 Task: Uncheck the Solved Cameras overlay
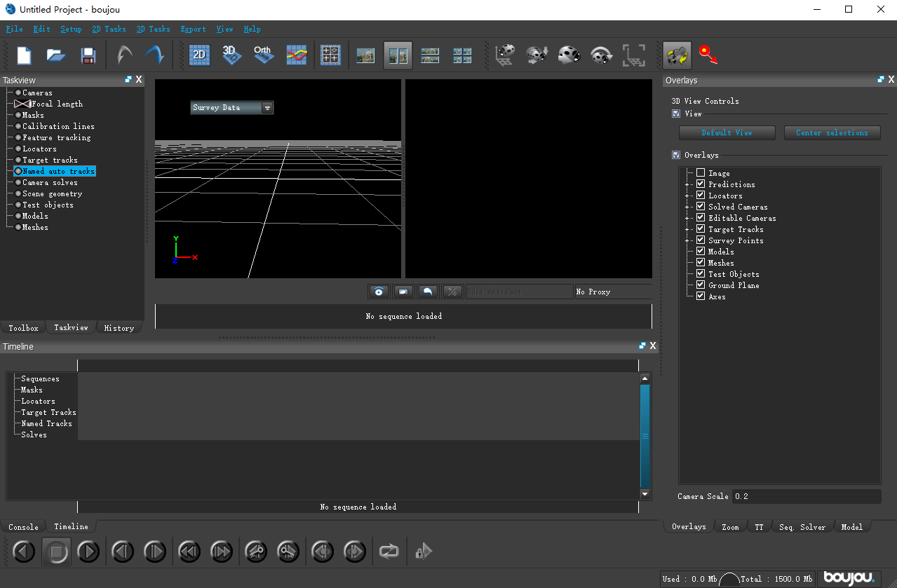coord(701,207)
